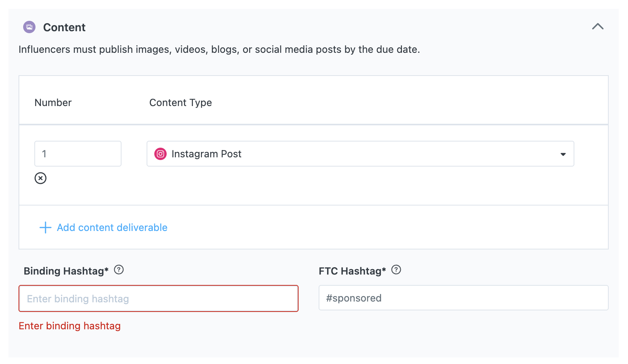Open Binding Hashtag help tooltip icon
This screenshot has height=364, width=628.
coord(119,270)
